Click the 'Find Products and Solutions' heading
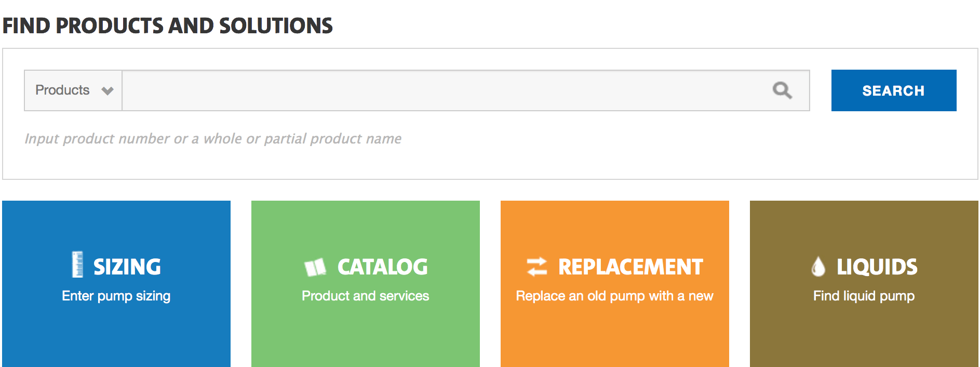 (x=168, y=25)
